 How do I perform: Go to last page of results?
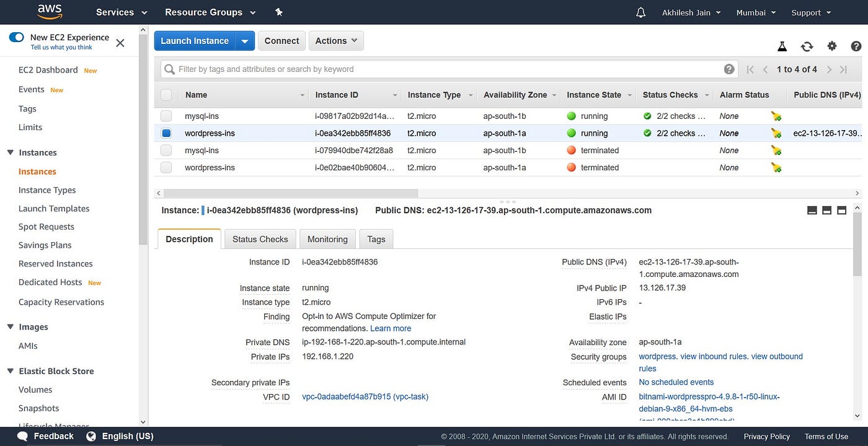[844, 69]
